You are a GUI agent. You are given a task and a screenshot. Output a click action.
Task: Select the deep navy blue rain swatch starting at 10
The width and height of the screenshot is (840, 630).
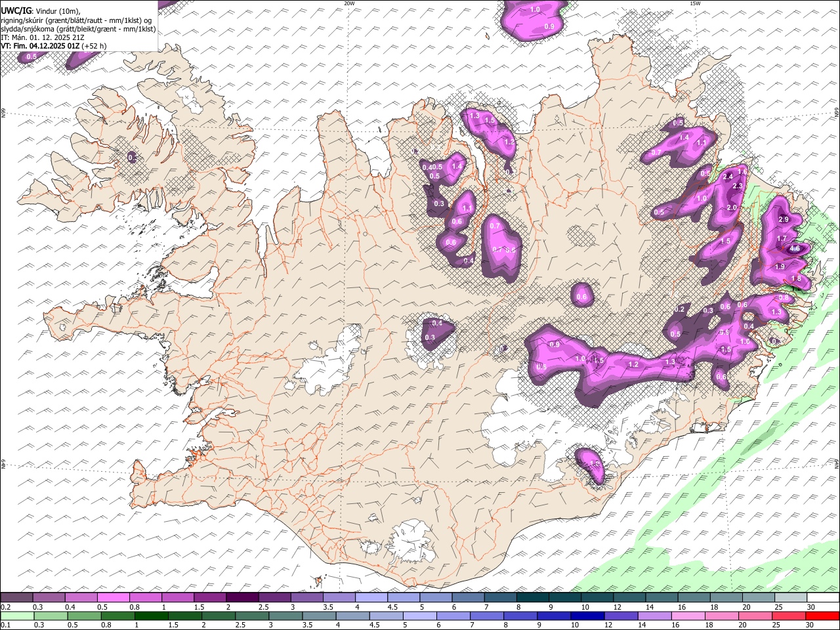pyautogui.click(x=587, y=616)
